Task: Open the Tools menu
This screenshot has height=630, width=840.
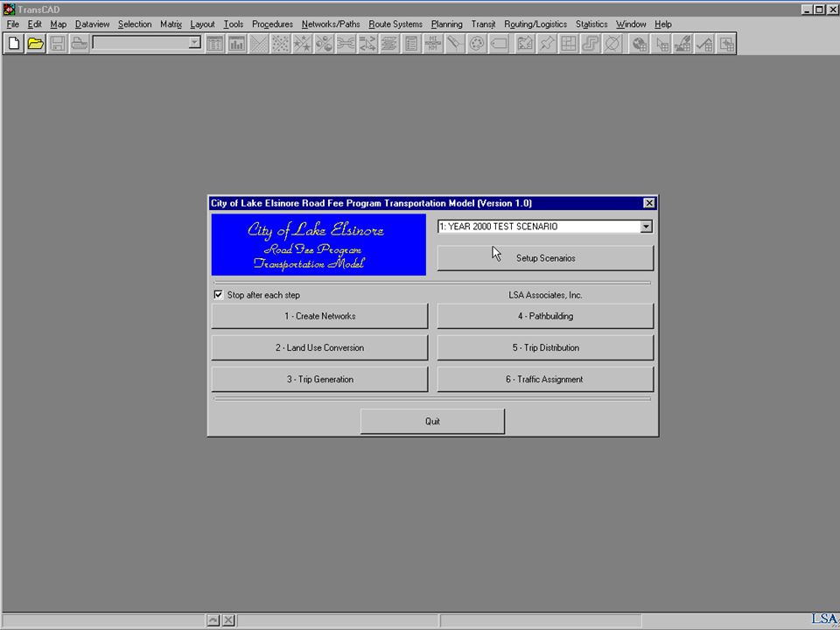Action: click(x=233, y=24)
